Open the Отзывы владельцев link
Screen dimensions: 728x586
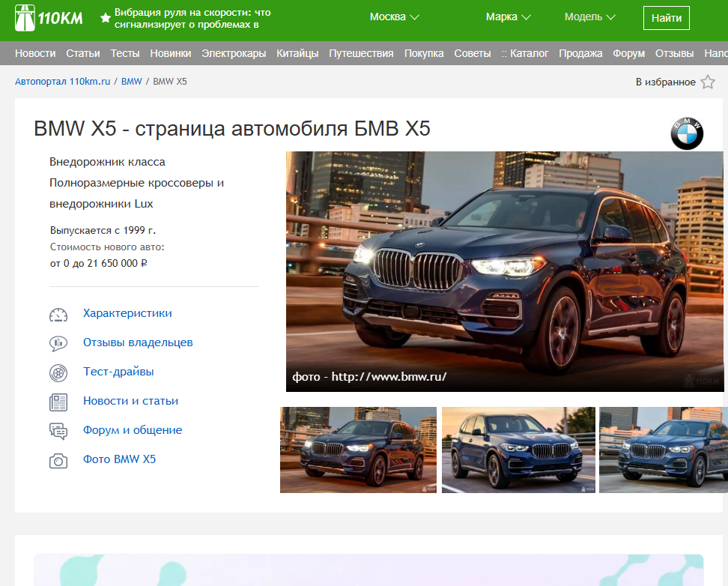pyautogui.click(x=138, y=342)
